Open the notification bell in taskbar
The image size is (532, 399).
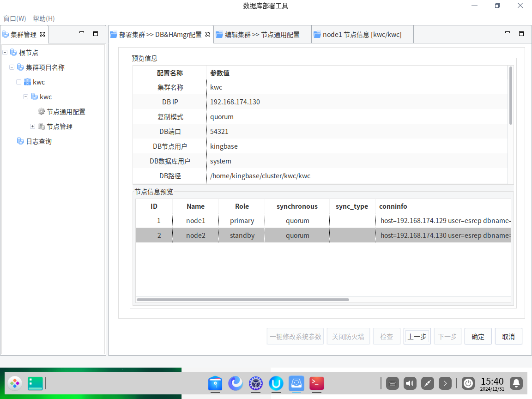tap(516, 383)
